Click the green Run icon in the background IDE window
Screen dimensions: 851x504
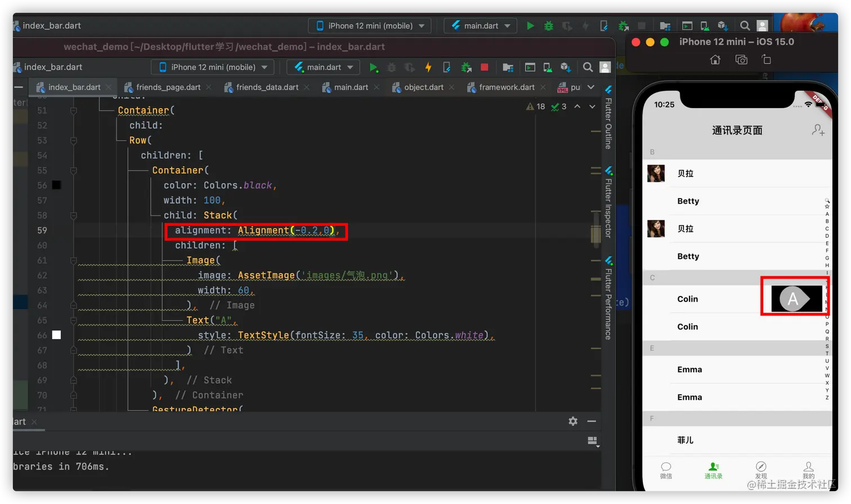point(530,26)
